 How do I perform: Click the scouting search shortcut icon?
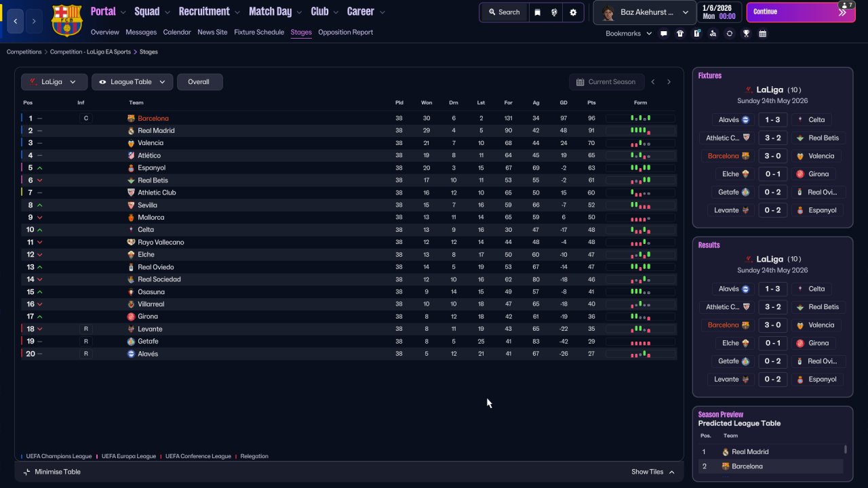[x=713, y=33]
